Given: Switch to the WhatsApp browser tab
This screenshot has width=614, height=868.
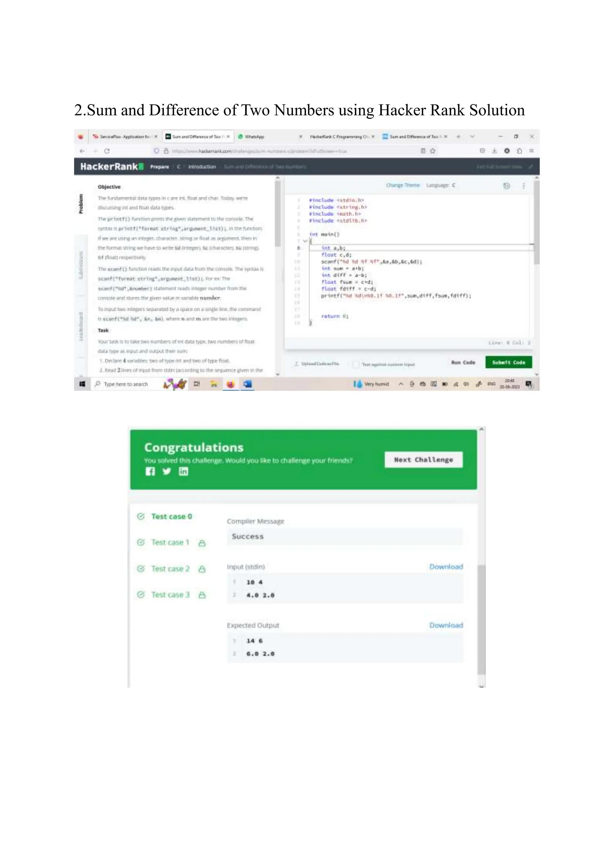Looking at the screenshot, I should pos(254,136).
